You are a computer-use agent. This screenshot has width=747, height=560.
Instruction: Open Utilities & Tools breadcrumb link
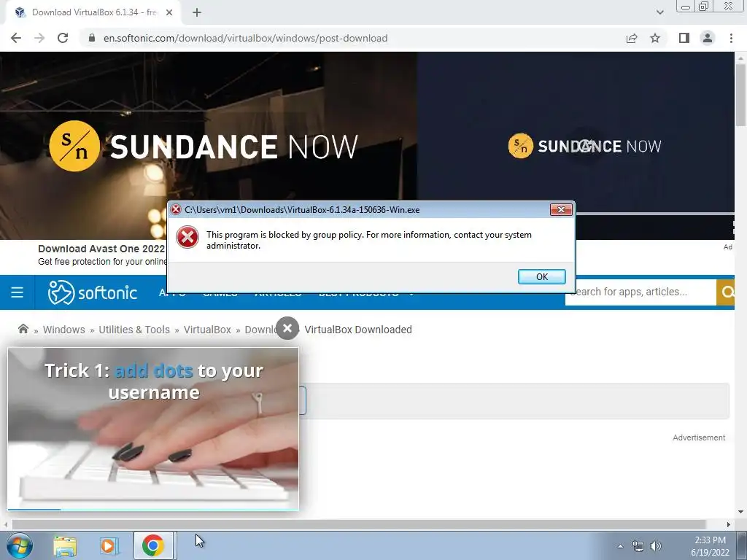tap(134, 330)
